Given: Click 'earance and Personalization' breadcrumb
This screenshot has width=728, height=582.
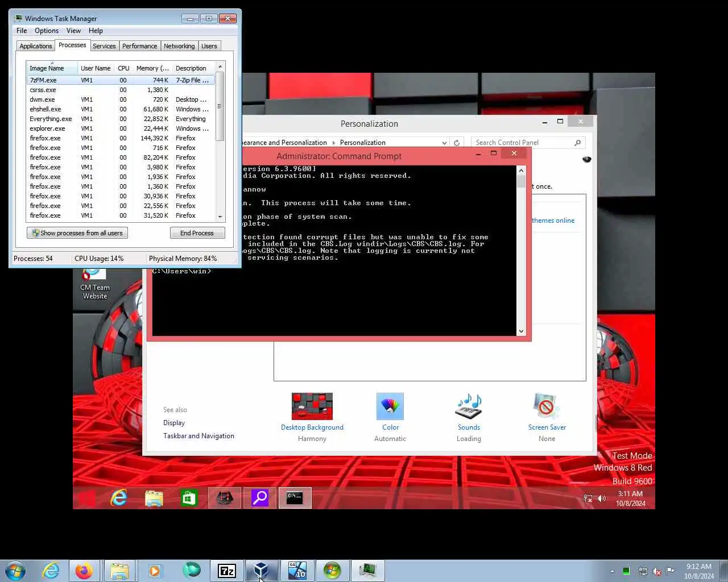Looking at the screenshot, I should pyautogui.click(x=285, y=143).
